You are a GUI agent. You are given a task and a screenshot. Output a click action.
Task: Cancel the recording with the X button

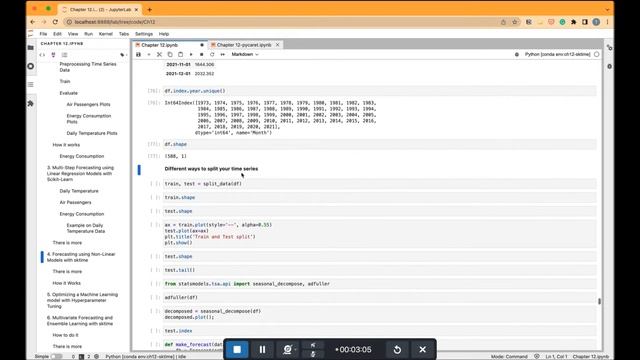[422, 349]
